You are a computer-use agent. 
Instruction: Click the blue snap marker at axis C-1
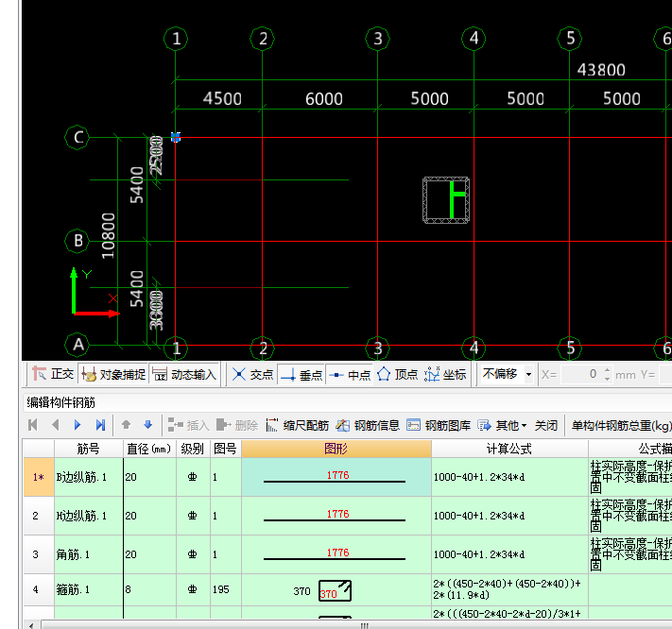coord(176,137)
